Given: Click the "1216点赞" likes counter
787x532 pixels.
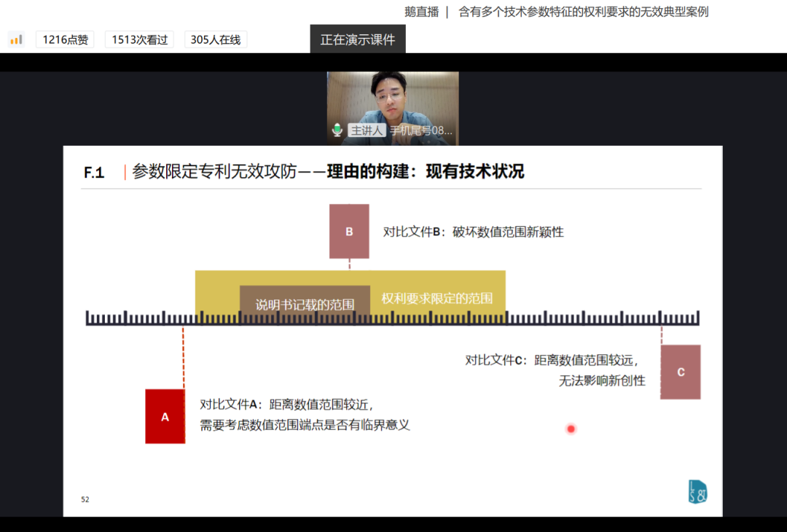Looking at the screenshot, I should tap(65, 39).
